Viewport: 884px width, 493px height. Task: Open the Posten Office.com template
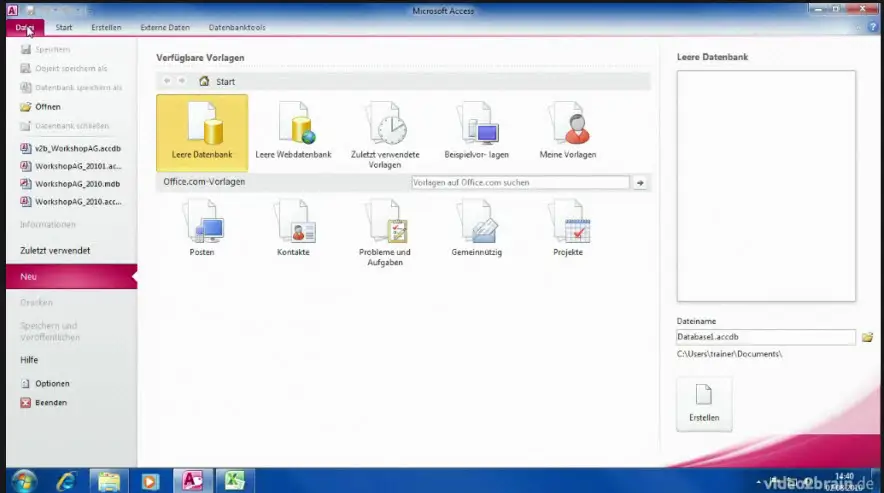[202, 228]
